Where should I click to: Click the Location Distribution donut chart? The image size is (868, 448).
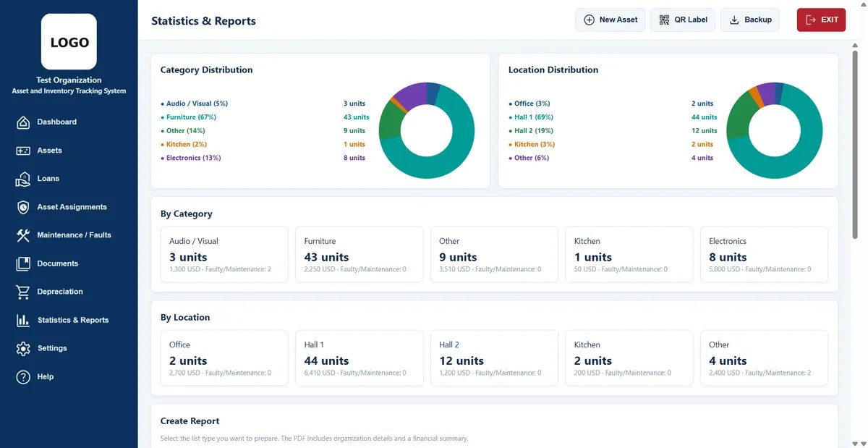[775, 130]
